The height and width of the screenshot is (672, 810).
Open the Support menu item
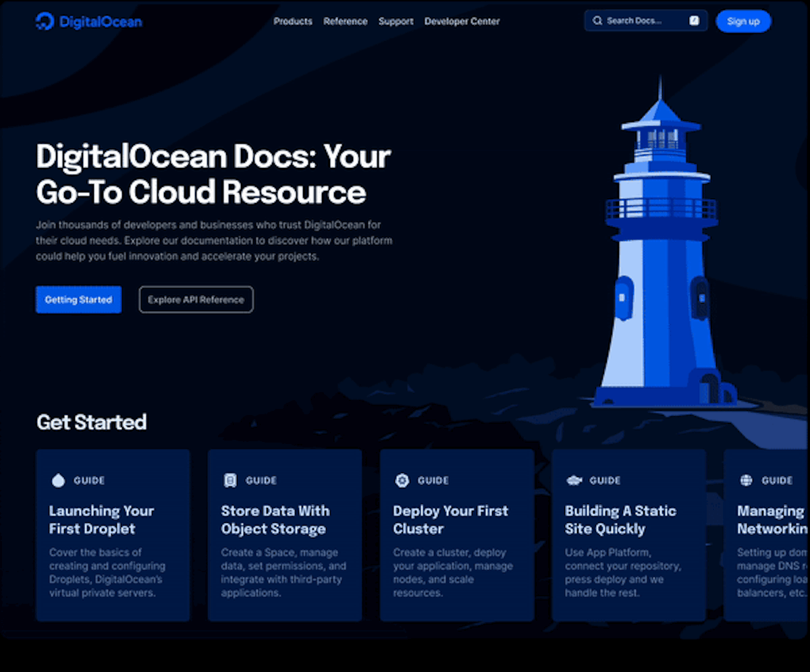pos(396,21)
